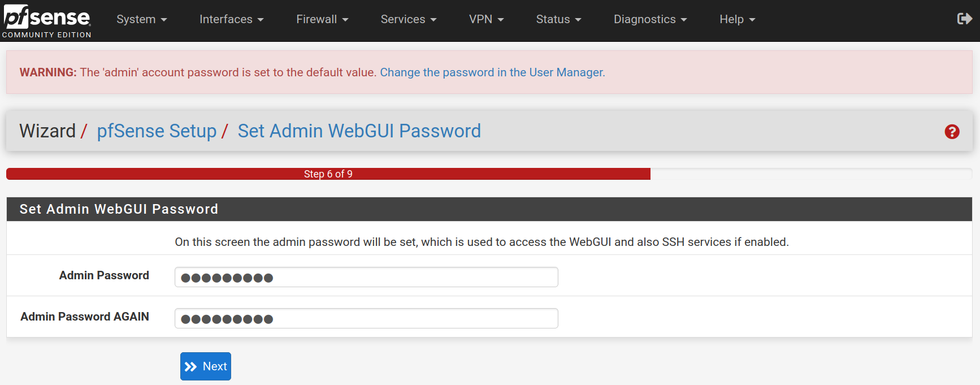
Task: Click the pfSense Community Edition logo
Action: coord(46,21)
